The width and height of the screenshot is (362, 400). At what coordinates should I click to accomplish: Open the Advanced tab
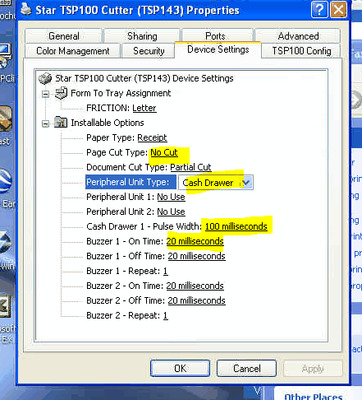tap(298, 36)
